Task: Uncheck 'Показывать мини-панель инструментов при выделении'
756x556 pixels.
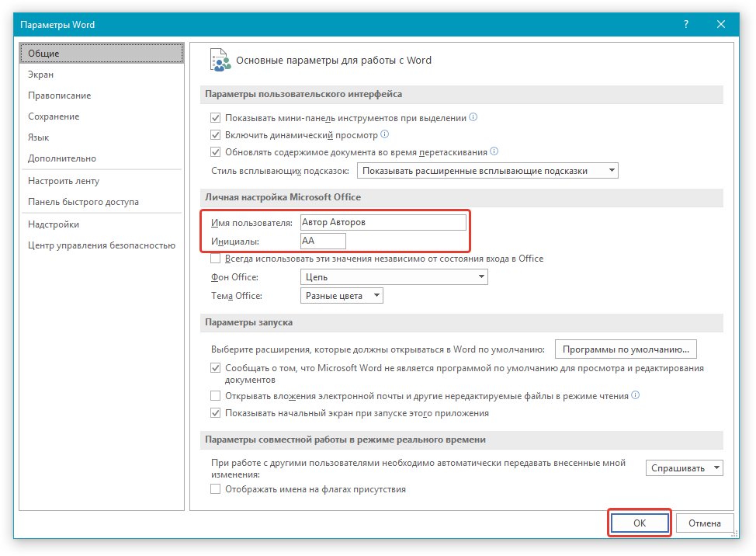Action: (216, 119)
